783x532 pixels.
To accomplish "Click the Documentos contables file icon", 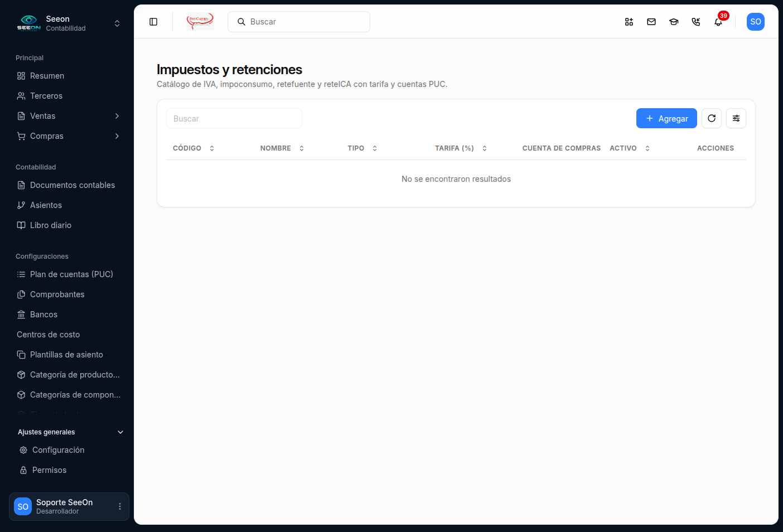I will (x=21, y=185).
